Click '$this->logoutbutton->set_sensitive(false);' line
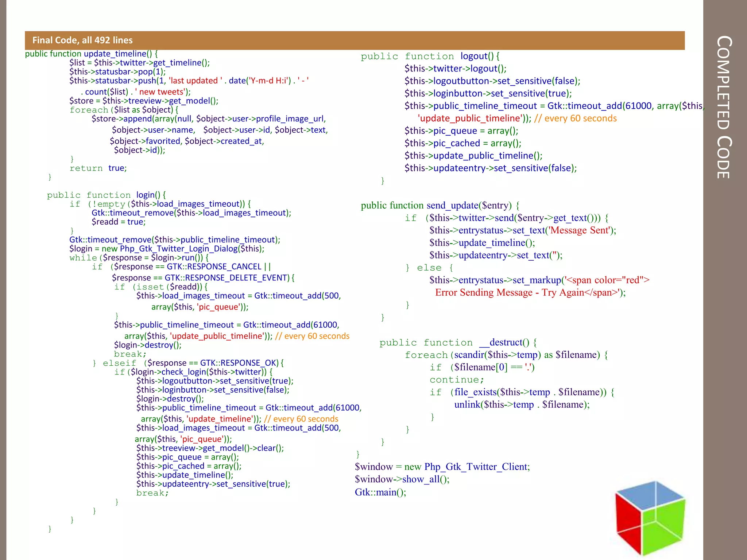 (x=492, y=81)
